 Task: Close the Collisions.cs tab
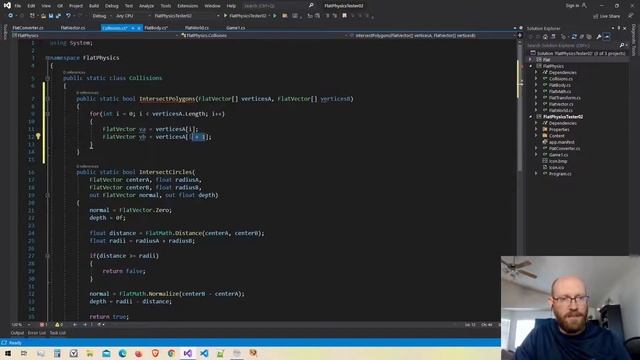[139, 28]
